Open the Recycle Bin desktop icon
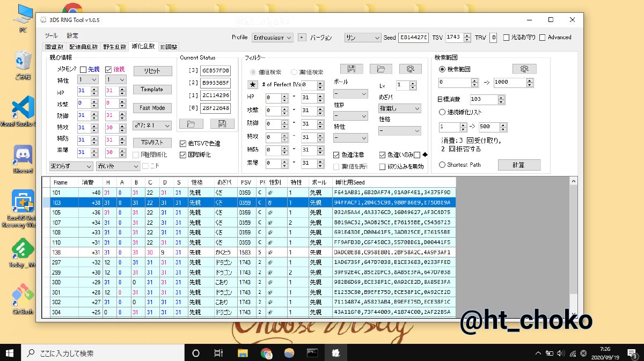644x361 pixels. 23,64
